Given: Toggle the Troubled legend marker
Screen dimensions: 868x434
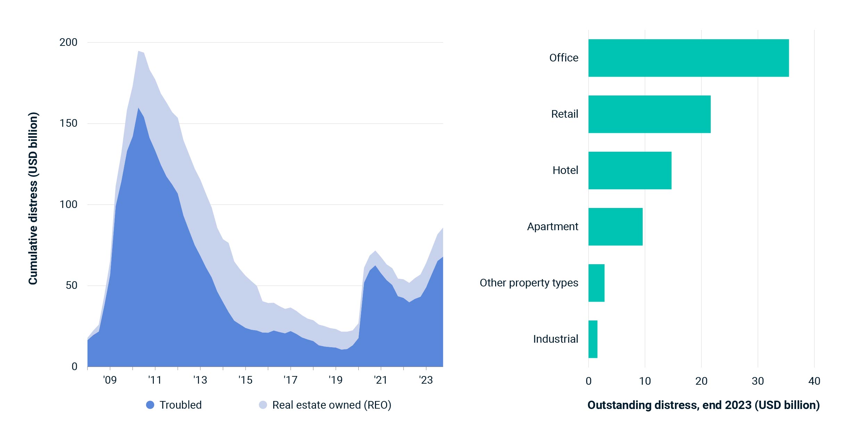Looking at the screenshot, I should 150,405.
